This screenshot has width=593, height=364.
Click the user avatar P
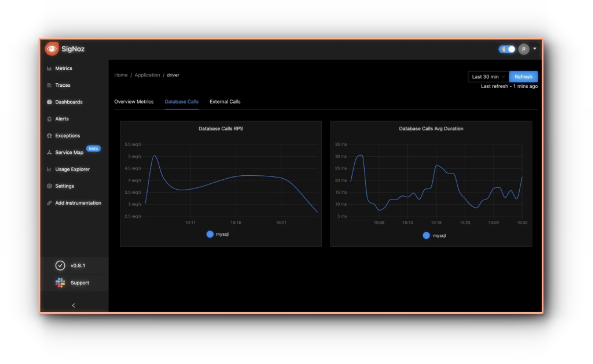(524, 49)
